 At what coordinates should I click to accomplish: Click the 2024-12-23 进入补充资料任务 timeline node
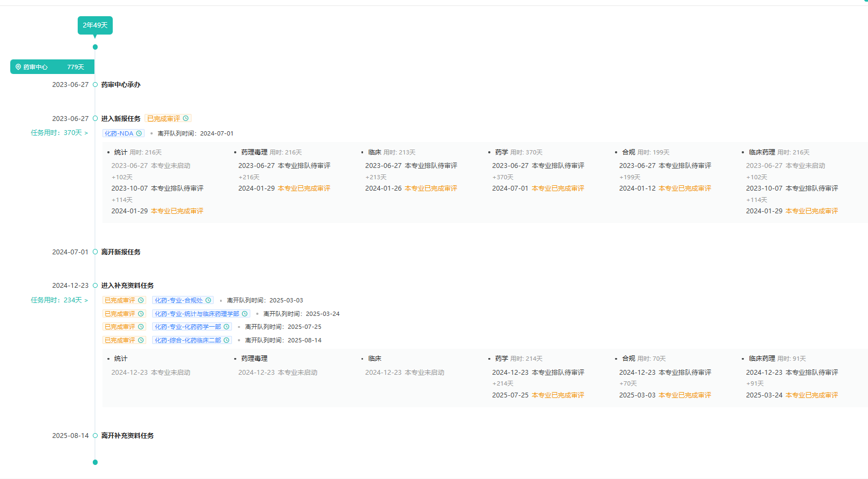click(x=95, y=285)
